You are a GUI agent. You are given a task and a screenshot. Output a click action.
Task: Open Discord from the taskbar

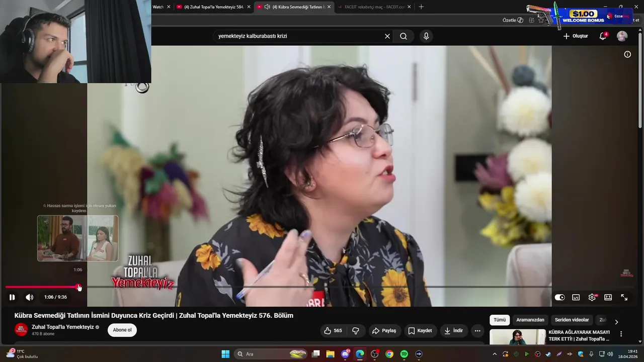[x=345, y=354]
